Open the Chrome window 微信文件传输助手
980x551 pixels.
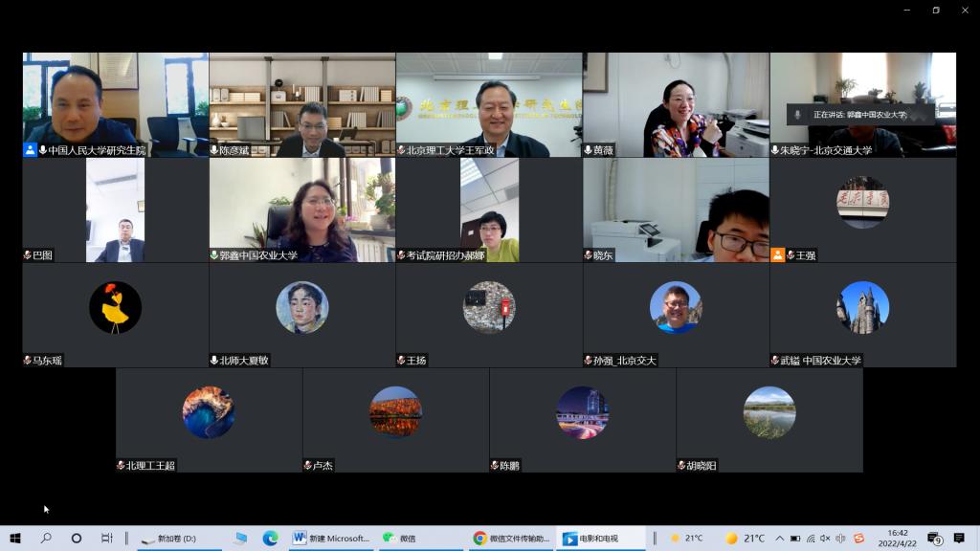(x=512, y=539)
